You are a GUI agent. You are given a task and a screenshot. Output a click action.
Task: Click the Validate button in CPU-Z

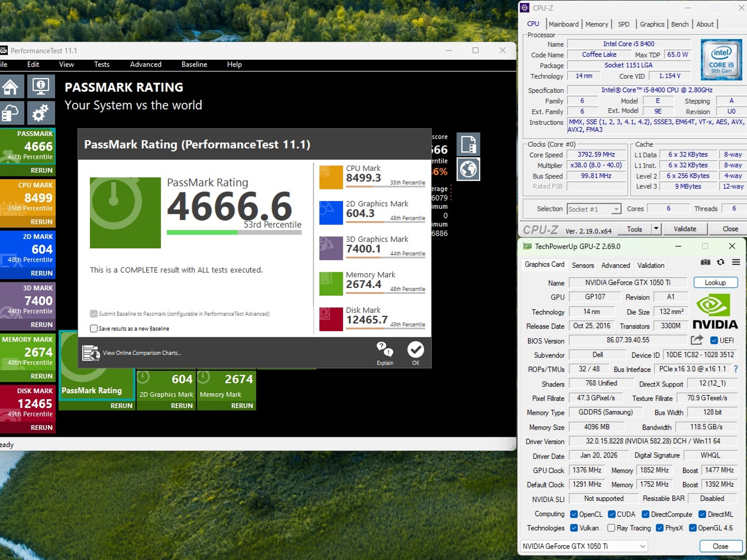click(685, 229)
